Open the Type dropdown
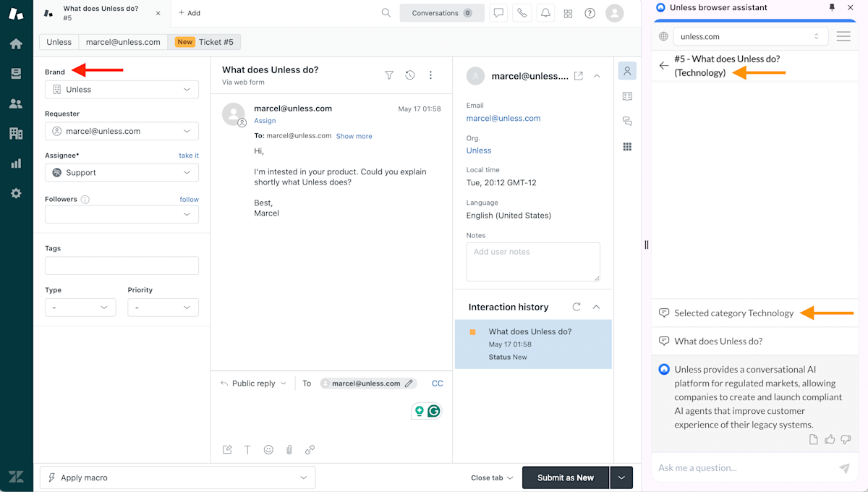Viewport: 868px width, 492px height. pyautogui.click(x=80, y=307)
